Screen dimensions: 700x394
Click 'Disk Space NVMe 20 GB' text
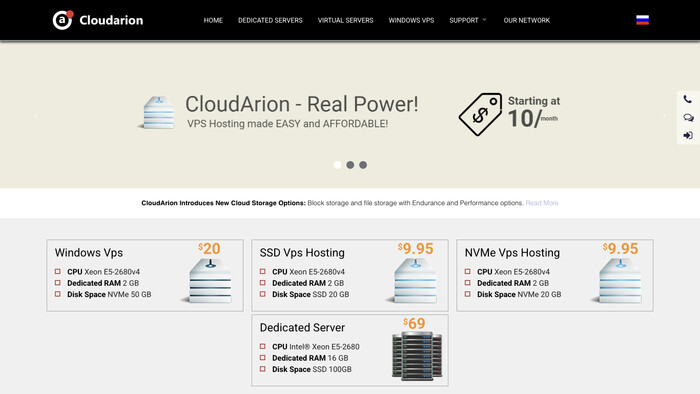coord(519,294)
